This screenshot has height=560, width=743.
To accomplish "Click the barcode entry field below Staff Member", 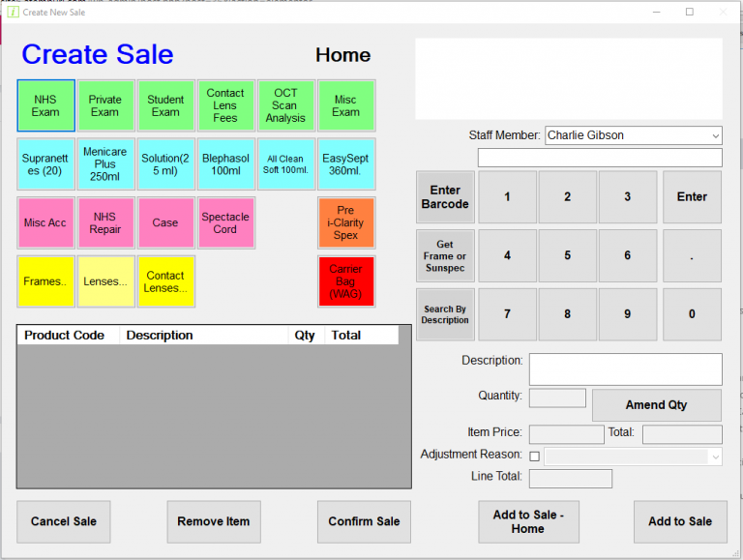I will point(600,158).
